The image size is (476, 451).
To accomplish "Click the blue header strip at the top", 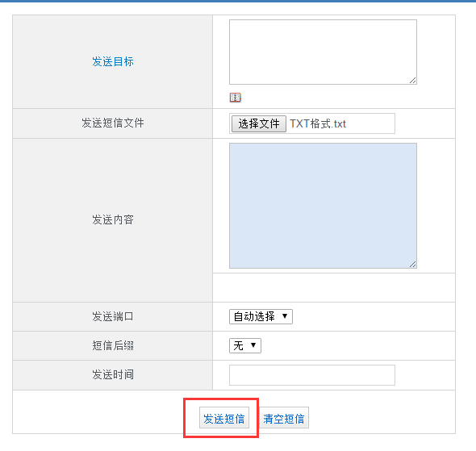I will click(x=238, y=1).
